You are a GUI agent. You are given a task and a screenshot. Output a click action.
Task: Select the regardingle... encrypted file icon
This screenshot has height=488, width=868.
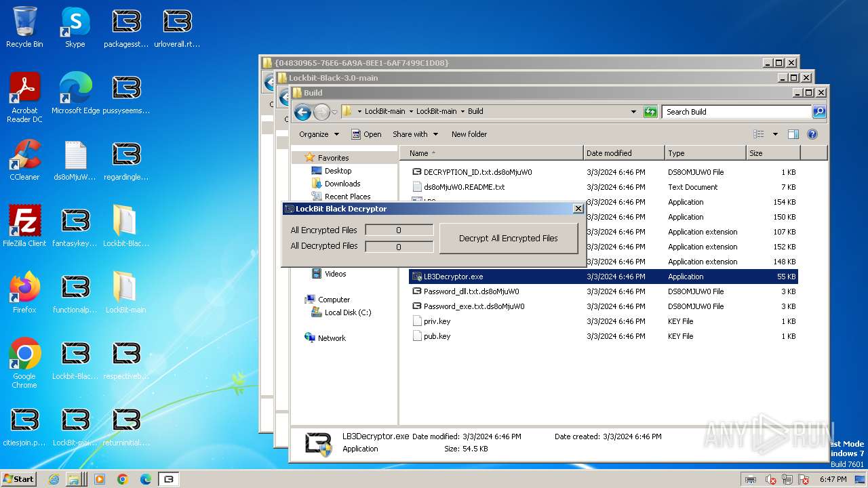coord(126,160)
